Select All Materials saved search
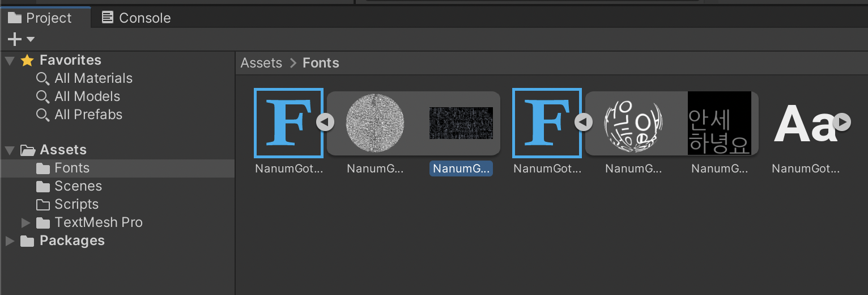The width and height of the screenshot is (868, 295). (93, 78)
